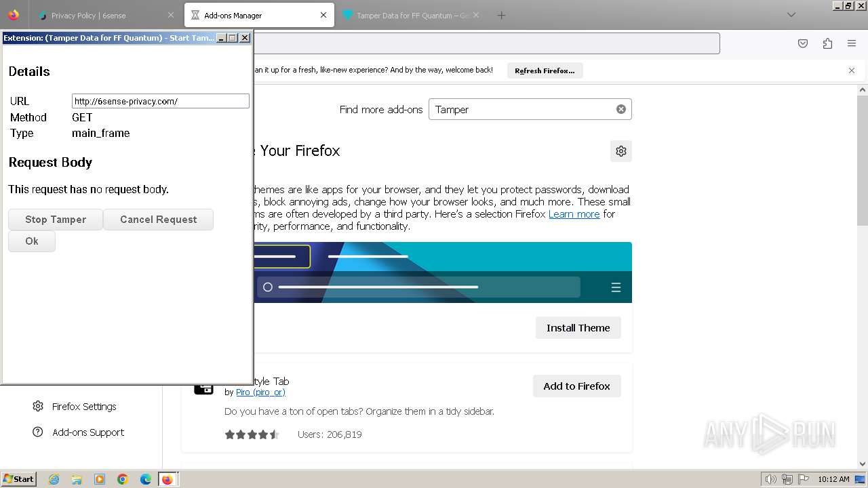Viewport: 868px width, 488px height.
Task: Switch to Privacy Policy | 6sense tab
Action: 106,15
